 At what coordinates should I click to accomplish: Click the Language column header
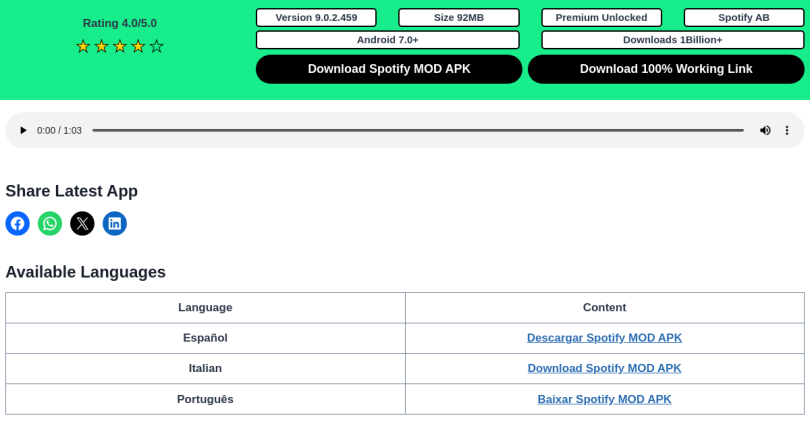point(206,308)
